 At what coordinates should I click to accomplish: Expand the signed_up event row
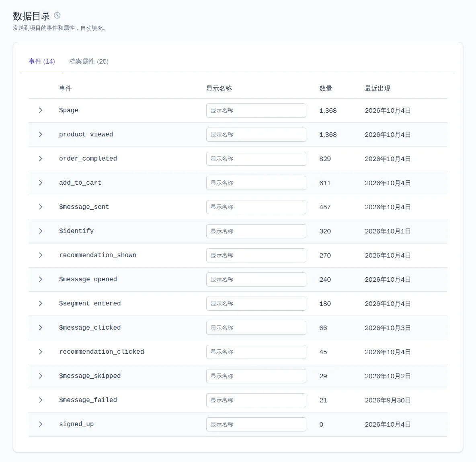tap(40, 424)
